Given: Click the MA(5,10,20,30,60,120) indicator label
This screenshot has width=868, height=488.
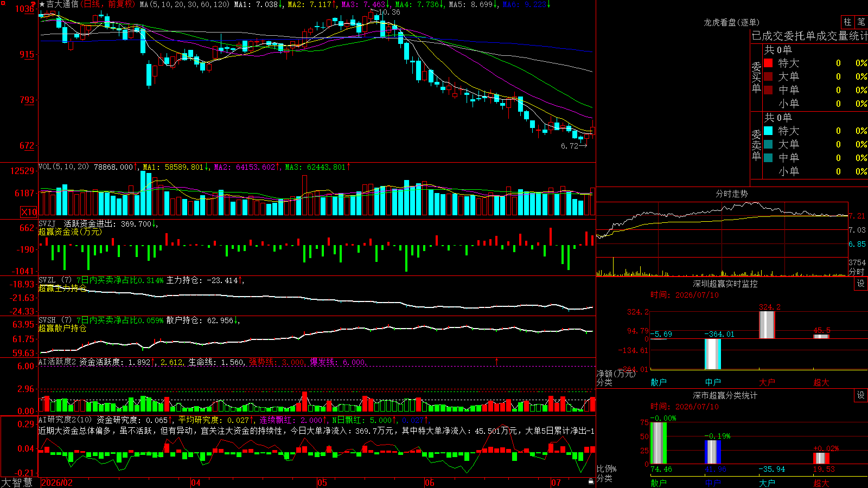Looking at the screenshot, I should pos(184,4).
